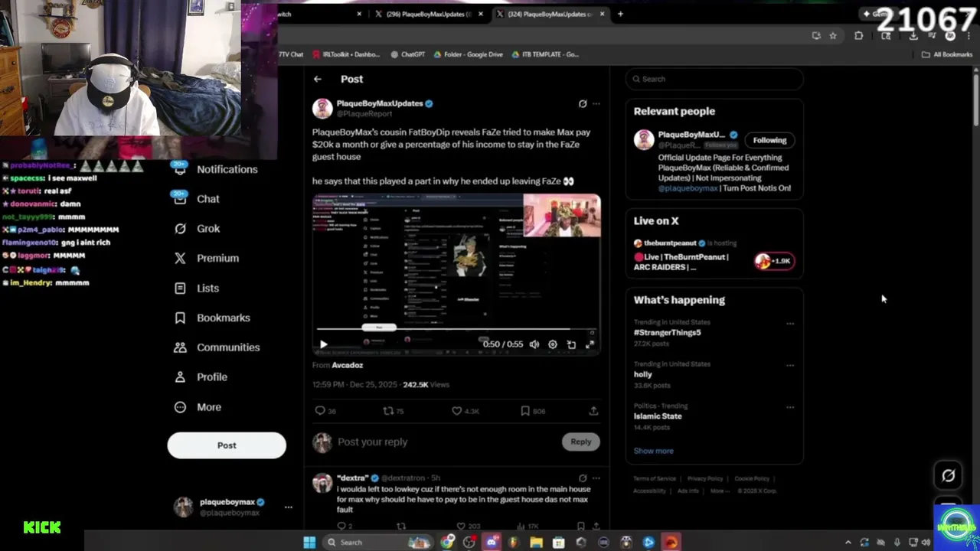Expand the More menu in sidebar
The width and height of the screenshot is (980, 551).
(198, 407)
